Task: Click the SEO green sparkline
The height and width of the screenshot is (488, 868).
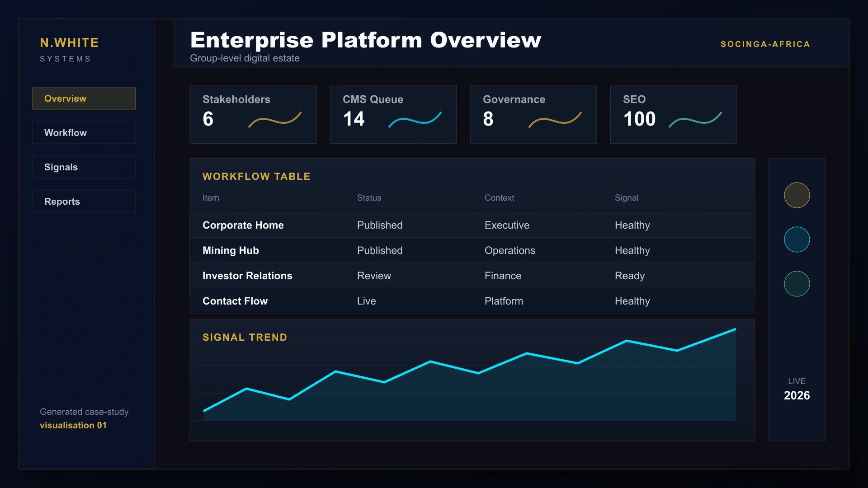Action: coord(695,120)
